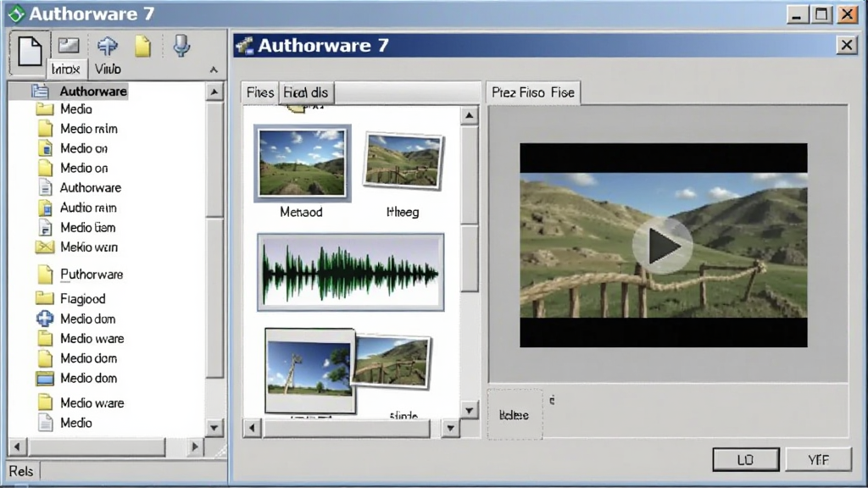Click the Rels status bar entry
Viewport: 868px width, 488px height.
(21, 471)
